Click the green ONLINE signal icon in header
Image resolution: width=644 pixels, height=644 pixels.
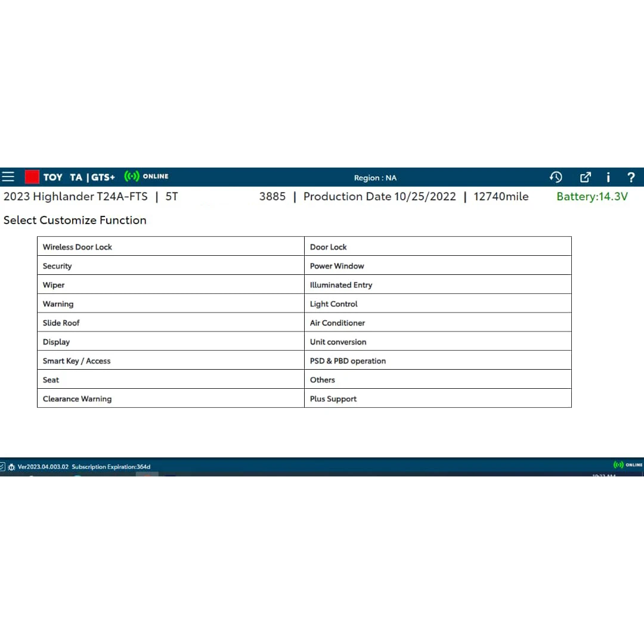click(131, 177)
